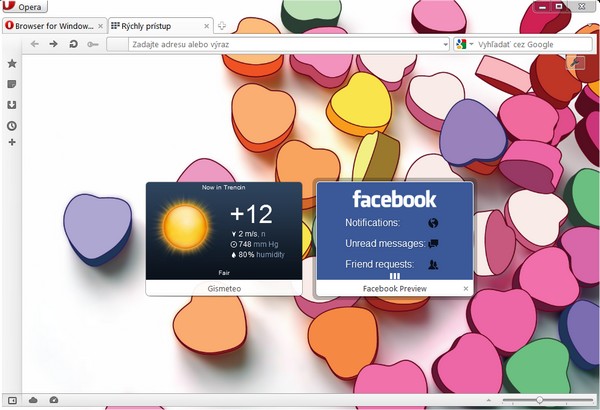This screenshot has width=600, height=410.
Task: Click the sun weather icon in Gismeteo
Action: point(185,227)
